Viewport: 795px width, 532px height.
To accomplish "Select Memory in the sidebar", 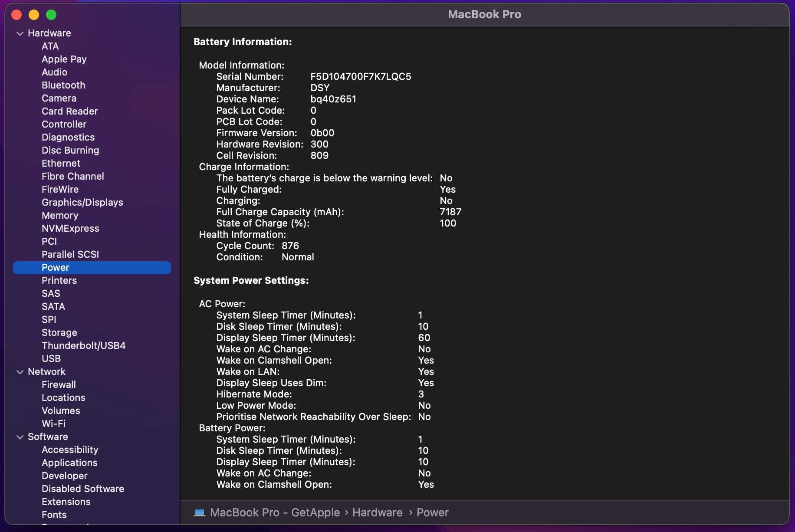I will 60,215.
